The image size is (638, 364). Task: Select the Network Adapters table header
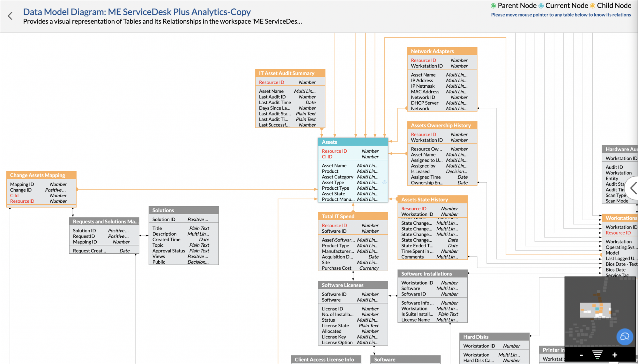pos(442,51)
